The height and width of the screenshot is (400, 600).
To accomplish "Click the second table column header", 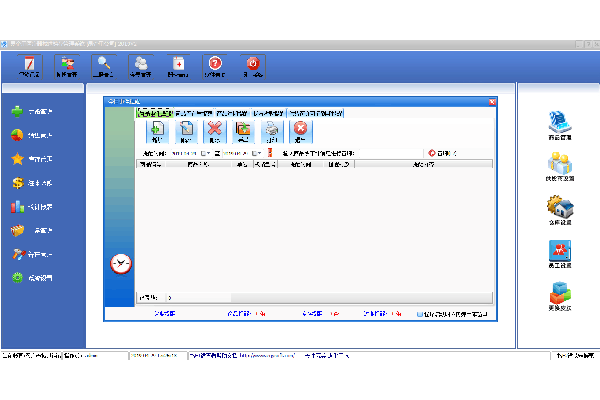I will tap(198, 165).
